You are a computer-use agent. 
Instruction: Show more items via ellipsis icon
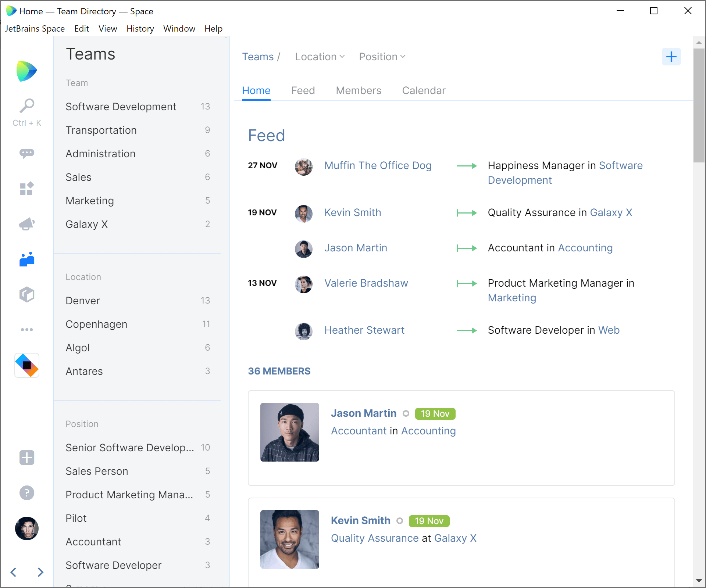click(27, 330)
